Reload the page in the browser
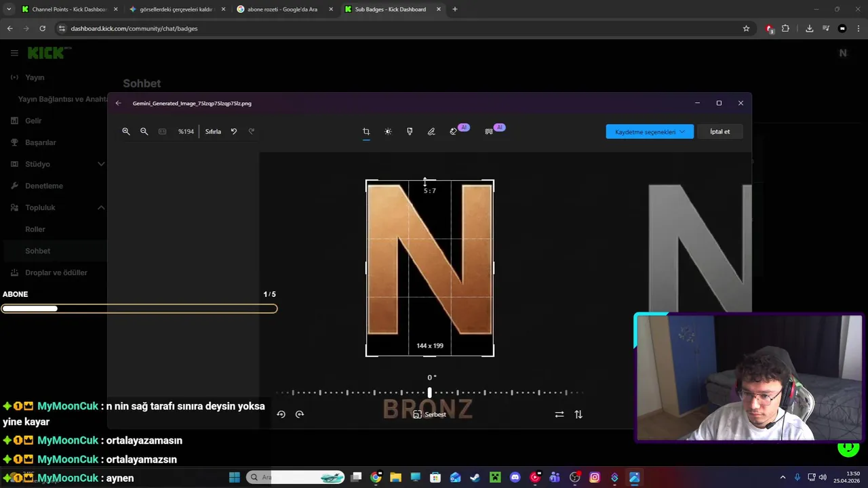 pyautogui.click(x=42, y=28)
